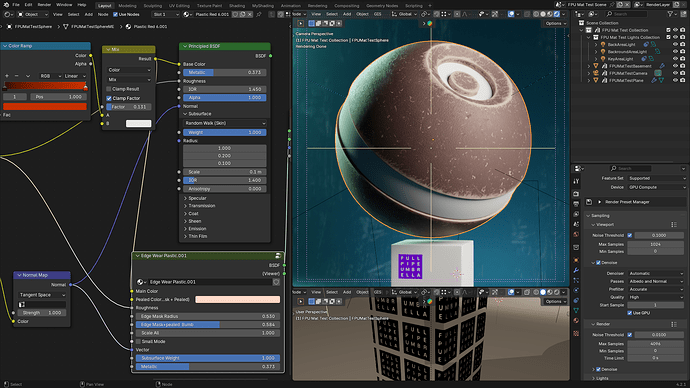The image size is (690, 388).
Task: Click the Pealed Color swatch in Edge Wear node
Action: [238, 300]
